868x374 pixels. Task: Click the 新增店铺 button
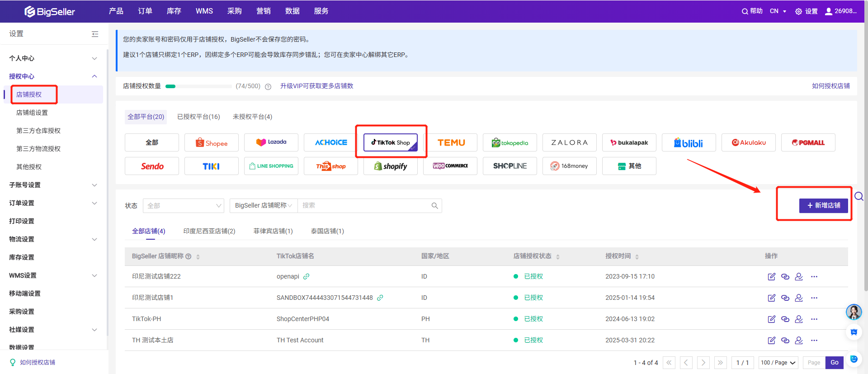coord(823,205)
